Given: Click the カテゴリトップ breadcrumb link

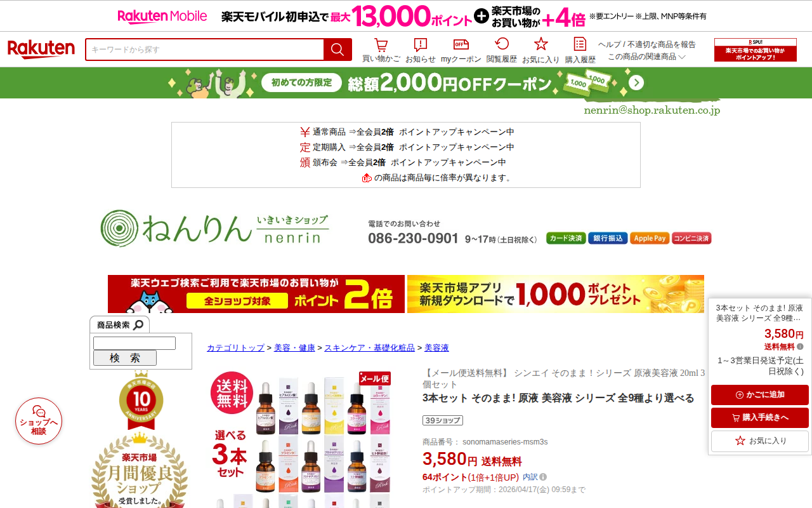Looking at the screenshot, I should 235,348.
